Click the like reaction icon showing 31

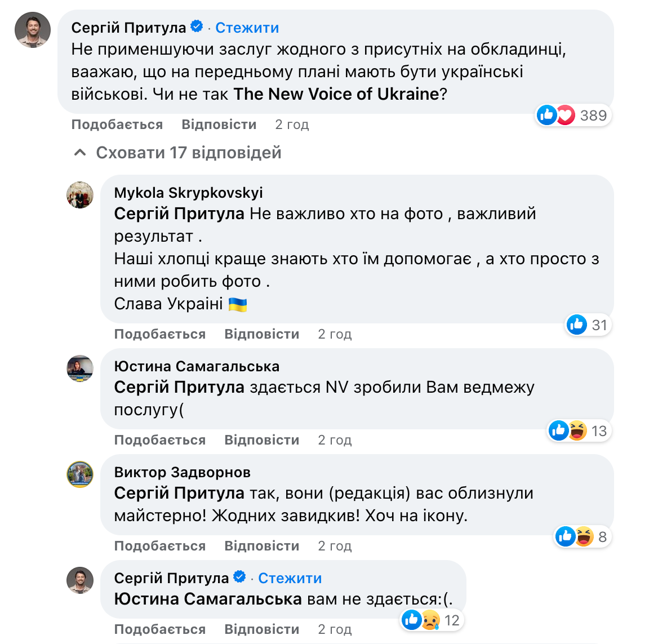pyautogui.click(x=577, y=325)
